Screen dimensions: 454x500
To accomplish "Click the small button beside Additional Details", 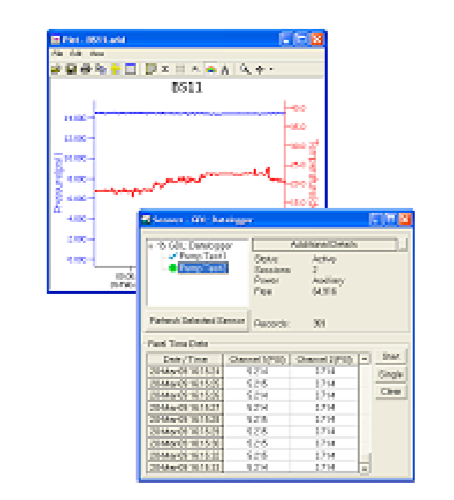I will click(x=403, y=244).
